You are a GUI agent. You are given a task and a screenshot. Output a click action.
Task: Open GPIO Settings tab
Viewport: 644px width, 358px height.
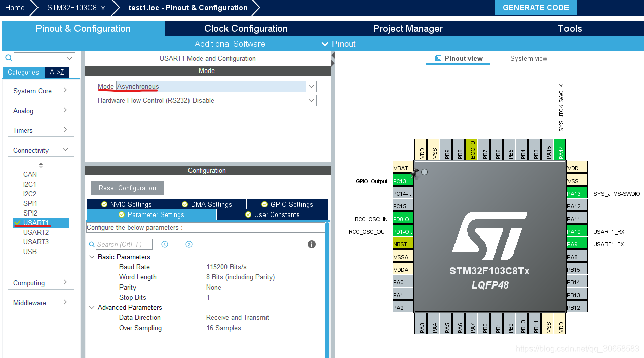[287, 204]
